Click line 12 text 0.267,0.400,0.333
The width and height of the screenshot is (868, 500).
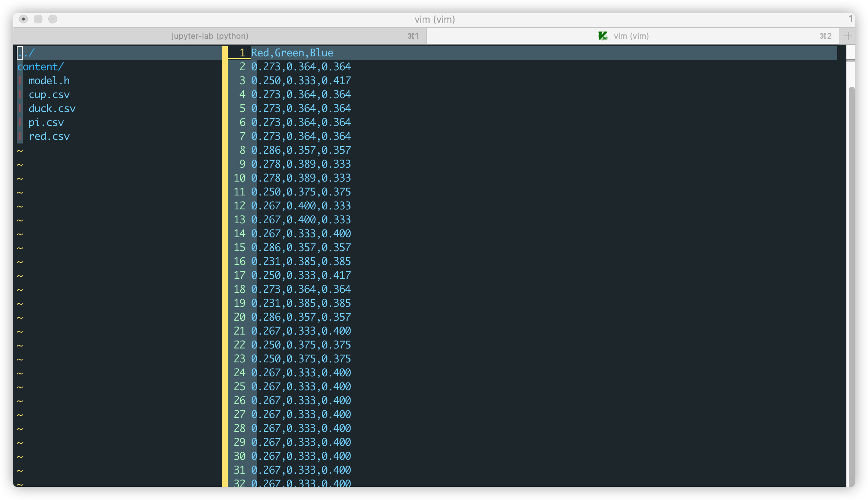coord(301,206)
